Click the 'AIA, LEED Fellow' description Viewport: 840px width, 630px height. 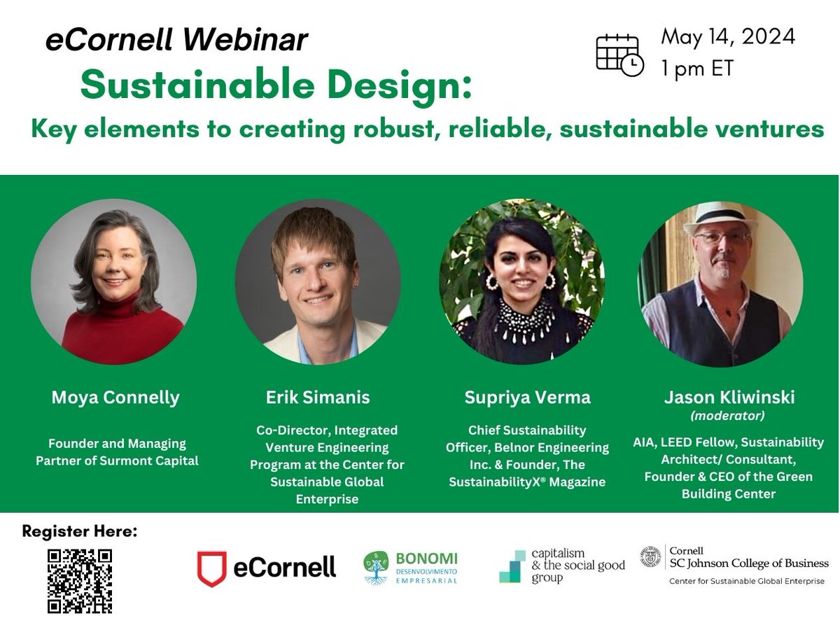click(x=729, y=468)
